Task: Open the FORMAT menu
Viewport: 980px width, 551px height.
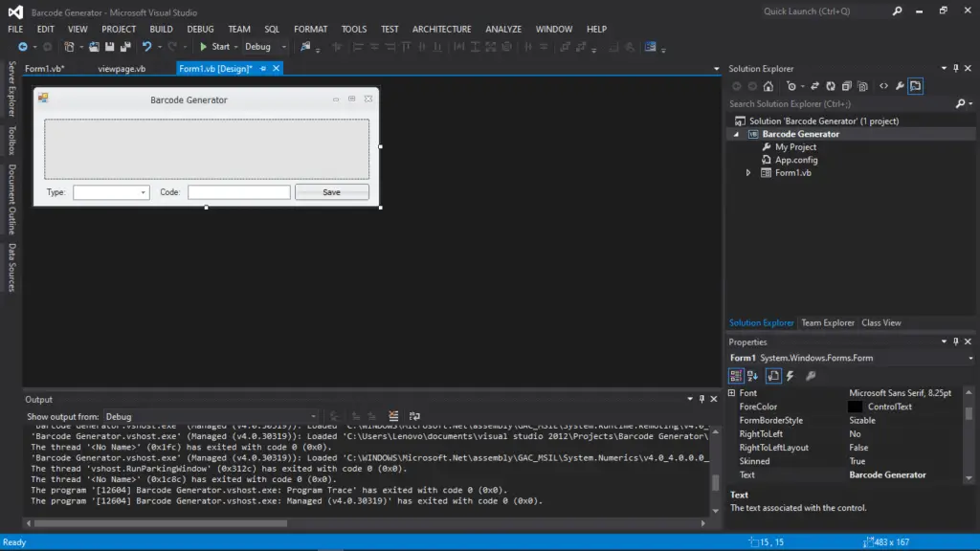Action: [x=310, y=29]
